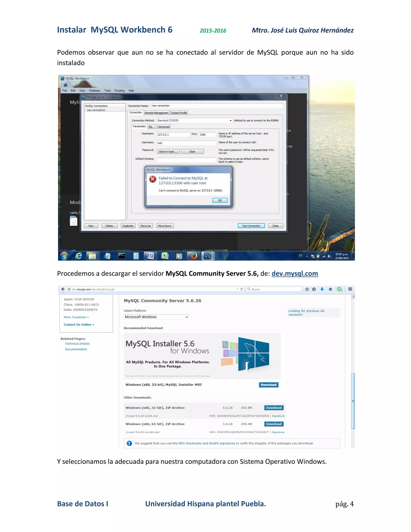Open the Scripting menu
Viewport: 411px width, 532px height.
pos(120,91)
